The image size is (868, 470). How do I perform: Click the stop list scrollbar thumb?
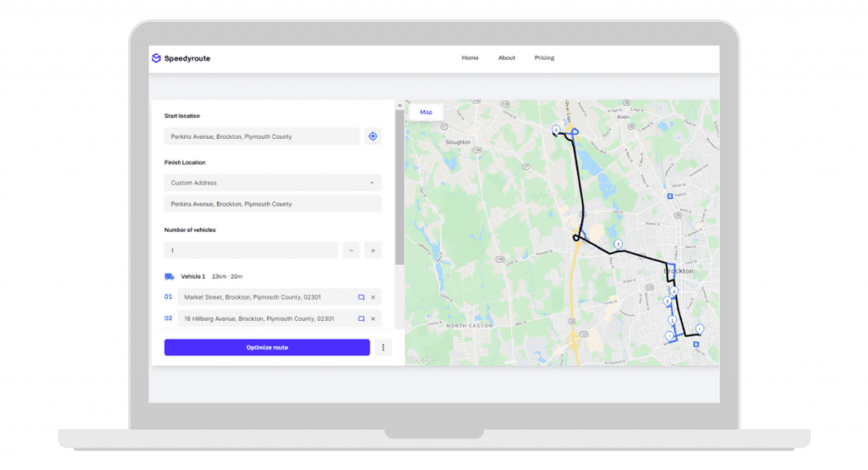[399, 187]
